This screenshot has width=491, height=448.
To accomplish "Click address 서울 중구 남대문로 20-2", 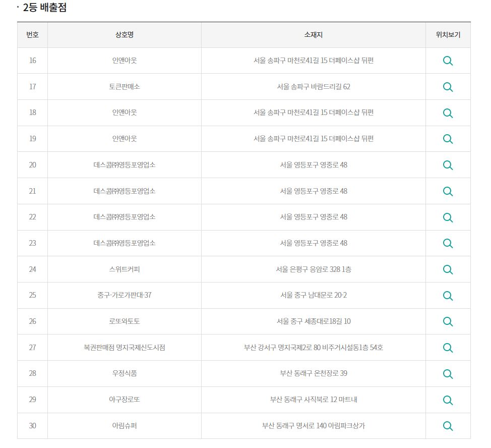I will (x=314, y=295).
